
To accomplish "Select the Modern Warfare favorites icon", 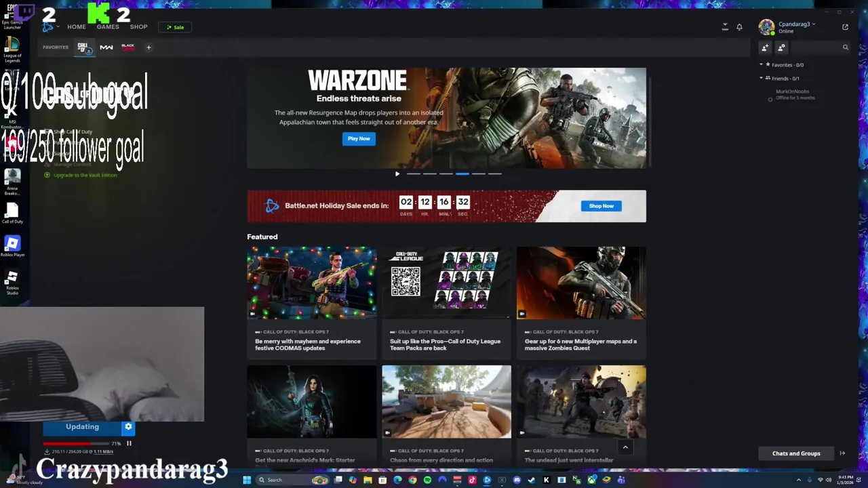I will (x=106, y=47).
